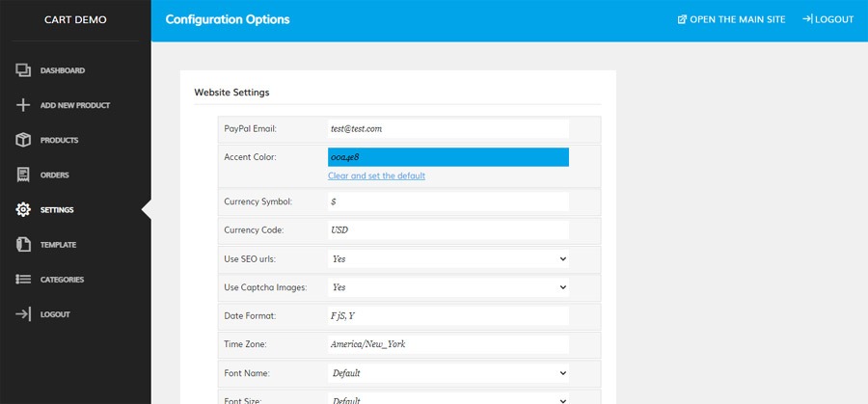868x404 pixels.
Task: Click the sidebar Logout arrow icon
Action: coord(23,314)
